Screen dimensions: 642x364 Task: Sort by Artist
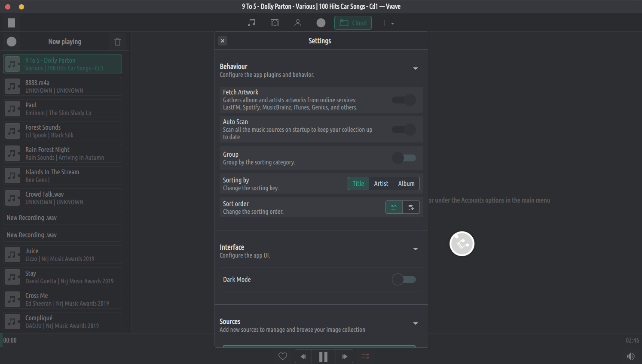(381, 184)
